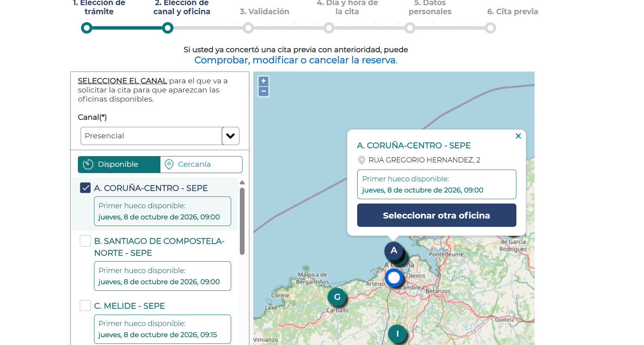The width and height of the screenshot is (644, 345).
Task: Select B. SANTIAGO DE COMPOSTELA-NORTE office name
Action: (159, 247)
